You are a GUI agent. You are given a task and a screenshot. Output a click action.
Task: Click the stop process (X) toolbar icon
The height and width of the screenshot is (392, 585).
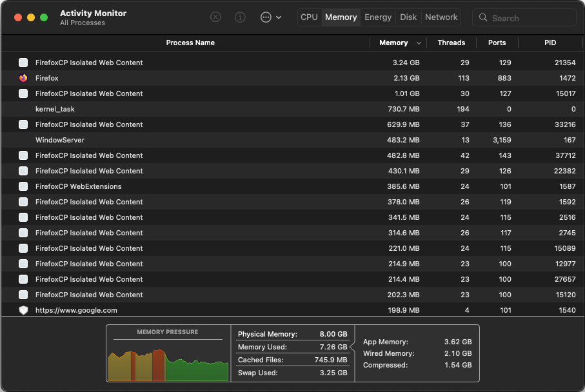coord(215,17)
